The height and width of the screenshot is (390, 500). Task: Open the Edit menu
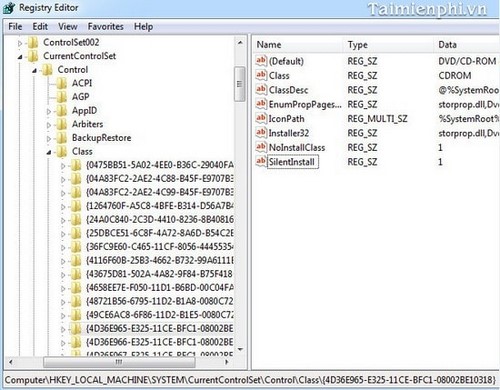tap(40, 26)
